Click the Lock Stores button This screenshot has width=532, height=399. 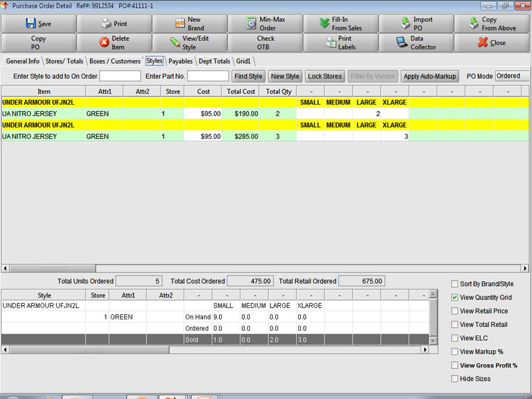point(325,76)
